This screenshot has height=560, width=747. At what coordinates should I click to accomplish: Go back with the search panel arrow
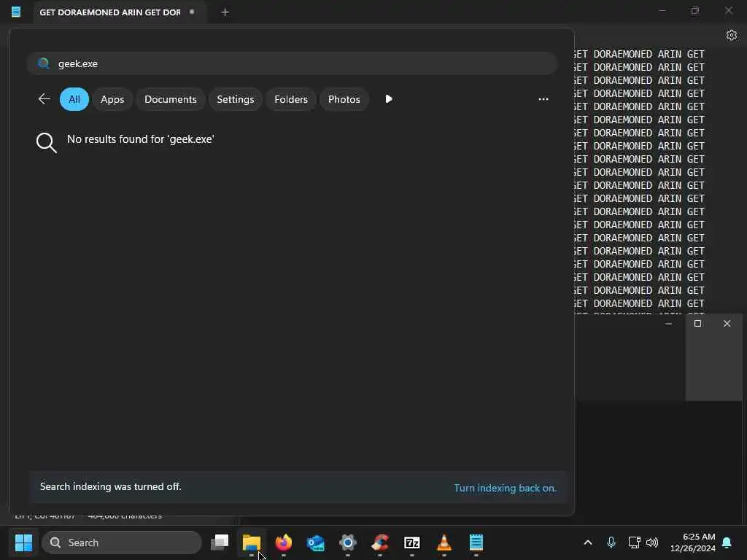(x=44, y=99)
